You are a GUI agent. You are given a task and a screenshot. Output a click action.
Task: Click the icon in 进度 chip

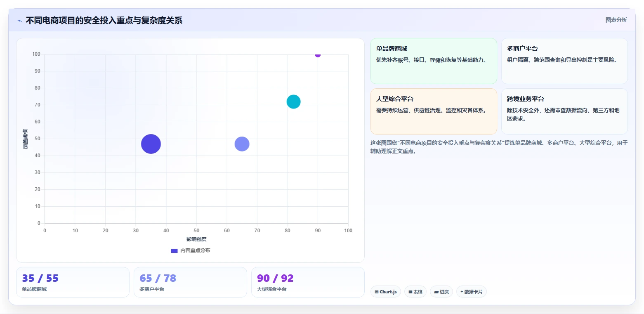point(436,292)
